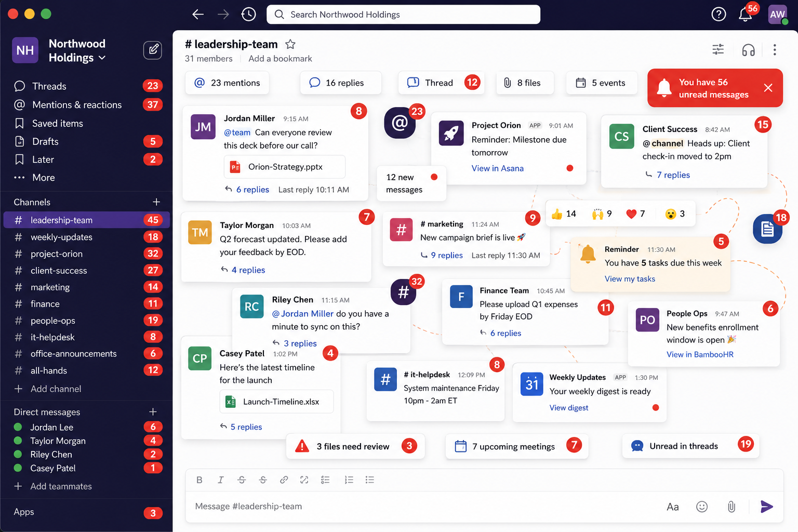Click the raised hands reaction 9
The height and width of the screenshot is (532, 798).
[602, 214]
